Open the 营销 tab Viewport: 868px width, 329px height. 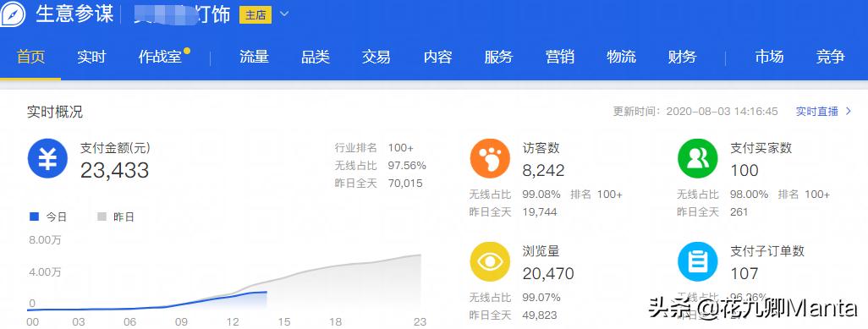tap(560, 57)
